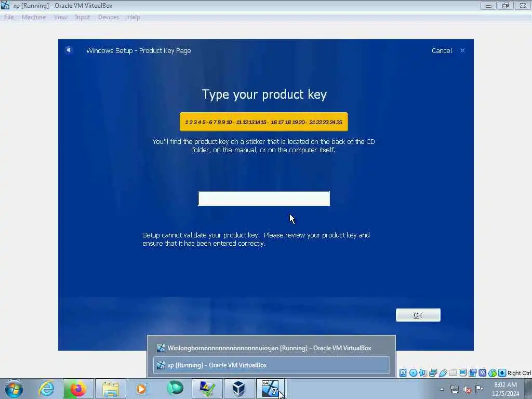532x399 pixels.
Task: Open Firefox from the taskbar
Action: point(78,389)
